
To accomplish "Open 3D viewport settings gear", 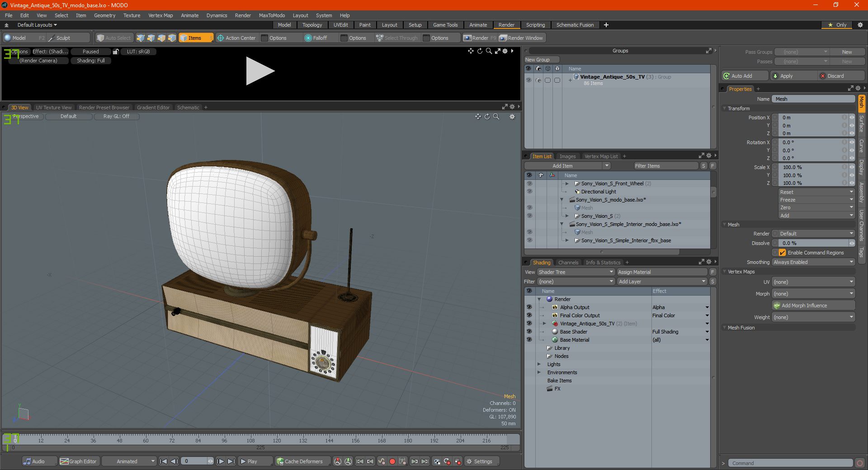I will point(512,117).
